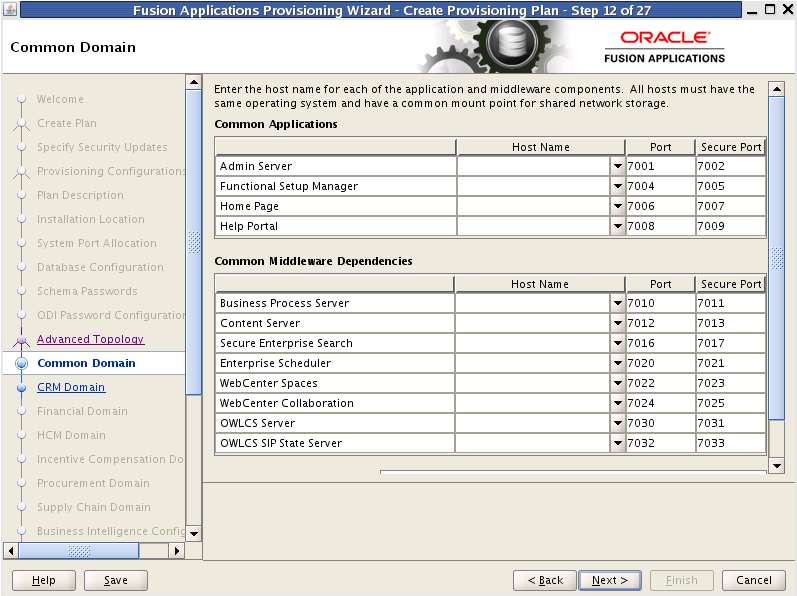
Task: Click OWLCS SIP State Server secure port 7033
Action: [730, 443]
